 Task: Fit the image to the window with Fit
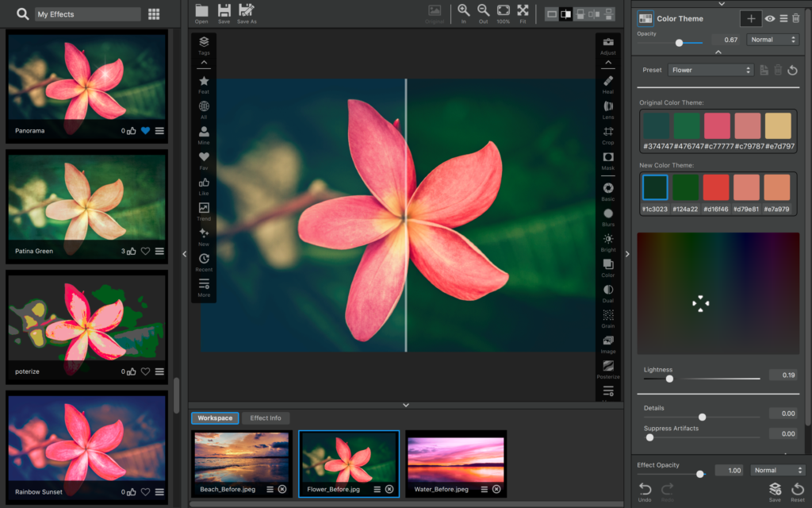pyautogui.click(x=523, y=13)
